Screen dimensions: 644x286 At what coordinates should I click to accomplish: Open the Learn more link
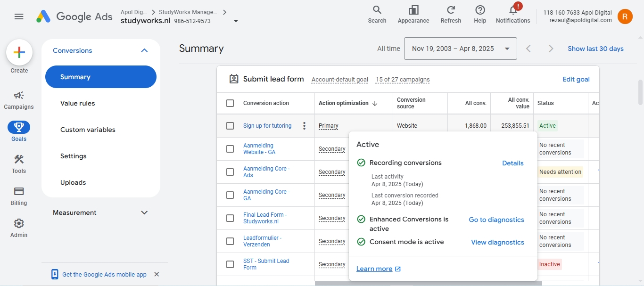pyautogui.click(x=374, y=269)
